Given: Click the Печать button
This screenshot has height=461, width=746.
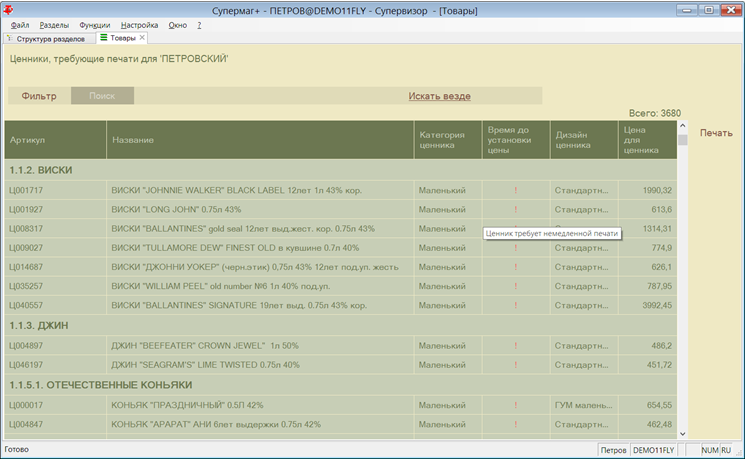Looking at the screenshot, I should coord(716,133).
